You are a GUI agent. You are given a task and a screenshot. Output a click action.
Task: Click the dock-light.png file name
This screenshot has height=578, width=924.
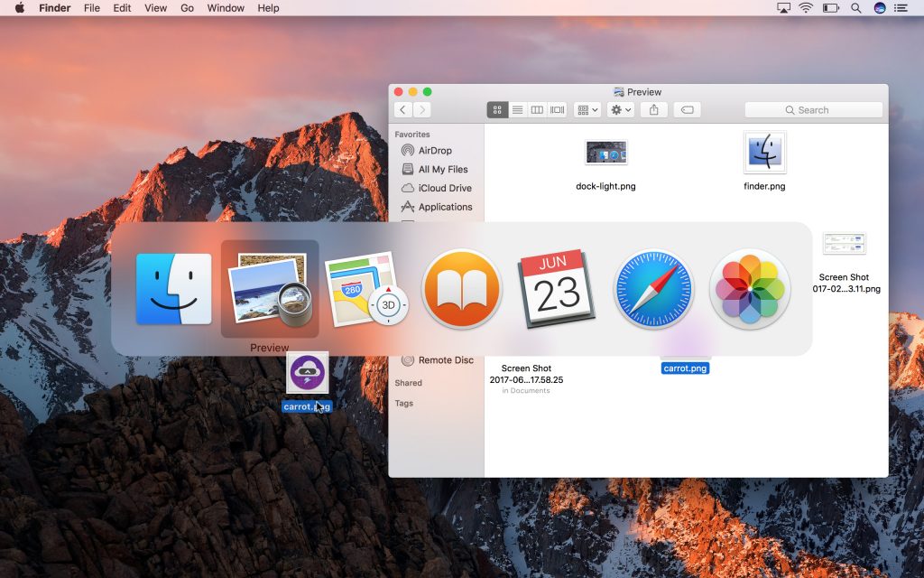[x=605, y=186]
